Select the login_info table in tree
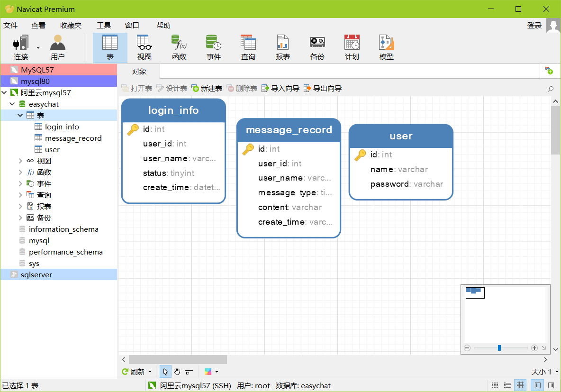Image resolution: width=561 pixels, height=392 pixels. (x=62, y=127)
